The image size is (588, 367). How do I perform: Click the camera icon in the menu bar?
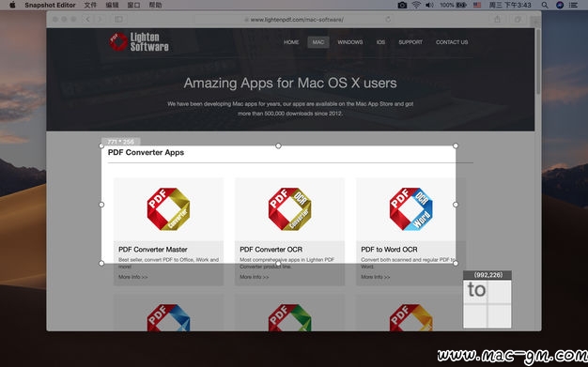pyautogui.click(x=402, y=5)
